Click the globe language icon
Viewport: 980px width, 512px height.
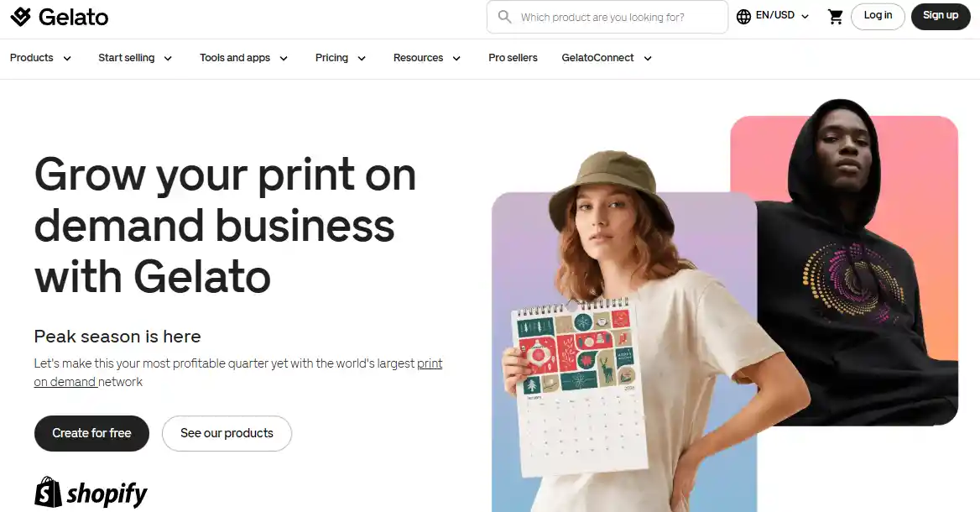pos(743,15)
